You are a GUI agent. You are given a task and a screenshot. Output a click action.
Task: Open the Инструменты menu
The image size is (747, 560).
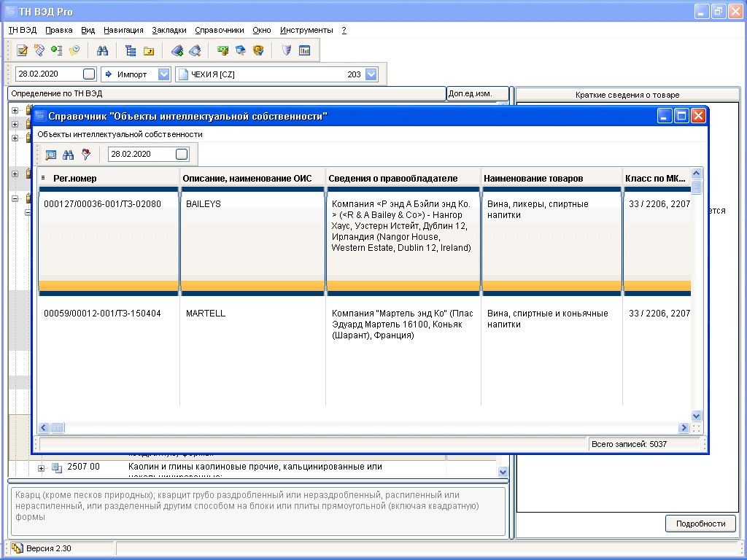[x=306, y=30]
